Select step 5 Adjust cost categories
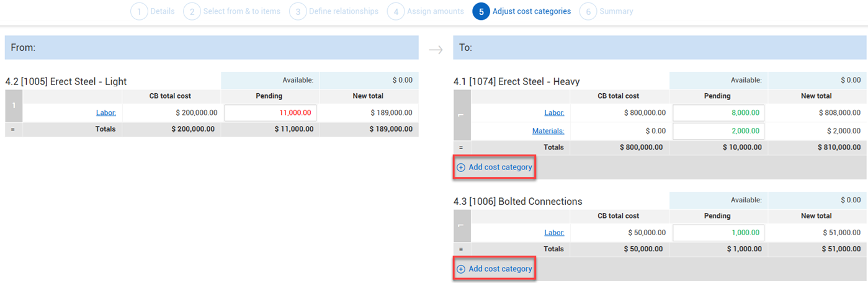This screenshot has width=868, height=283. click(x=521, y=11)
